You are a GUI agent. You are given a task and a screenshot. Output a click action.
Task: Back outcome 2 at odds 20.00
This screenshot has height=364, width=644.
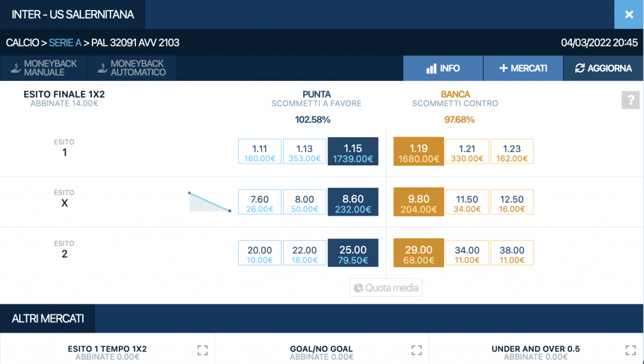(260, 253)
